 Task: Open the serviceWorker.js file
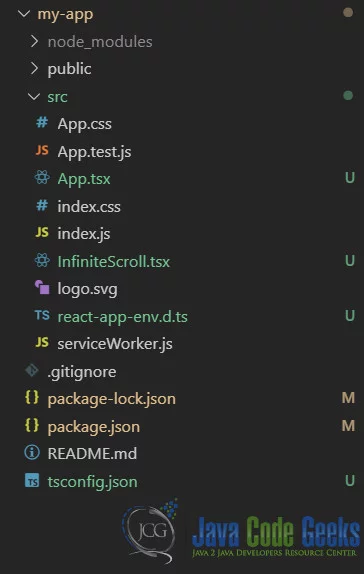coord(115,344)
